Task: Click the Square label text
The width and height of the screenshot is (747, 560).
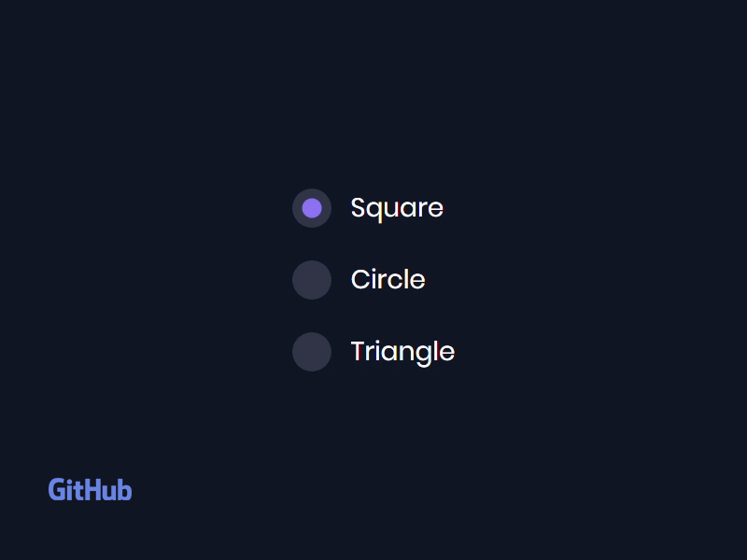Action: pyautogui.click(x=397, y=208)
